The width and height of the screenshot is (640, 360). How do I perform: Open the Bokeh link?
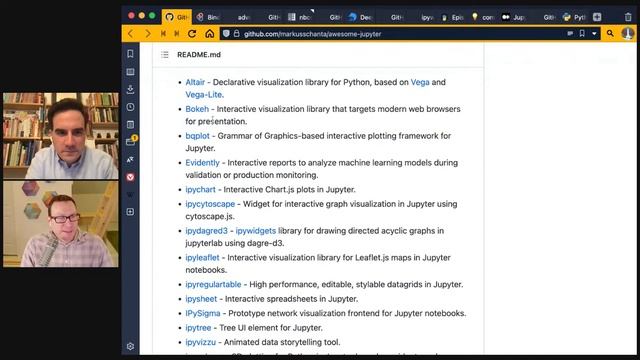coord(197,109)
